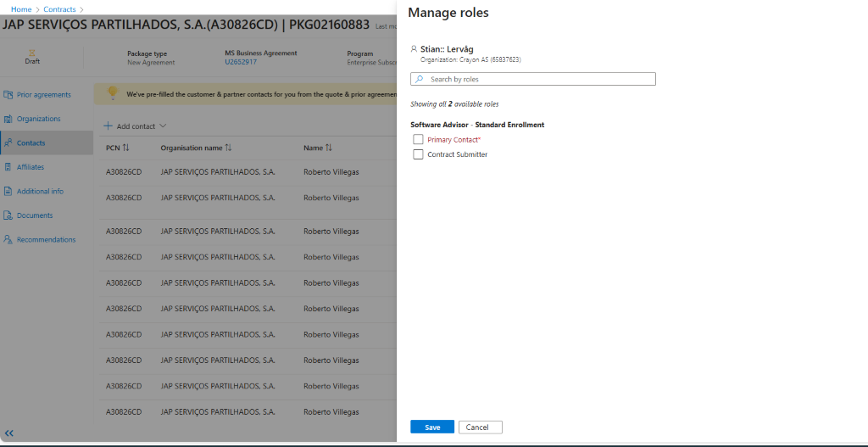The height and width of the screenshot is (447, 868).
Task: Open the Contracts breadcrumb link
Action: pos(59,9)
